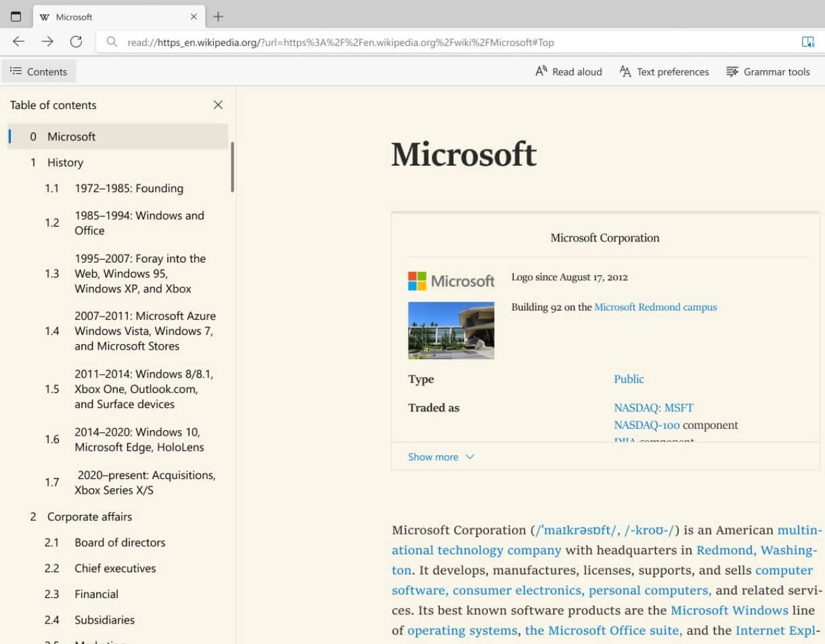825x644 pixels.
Task: Open the Public link
Action: point(629,379)
